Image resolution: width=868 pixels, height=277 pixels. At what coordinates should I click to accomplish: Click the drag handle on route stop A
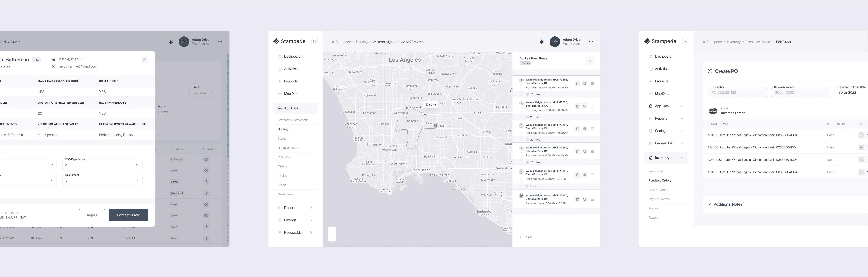coord(592,84)
